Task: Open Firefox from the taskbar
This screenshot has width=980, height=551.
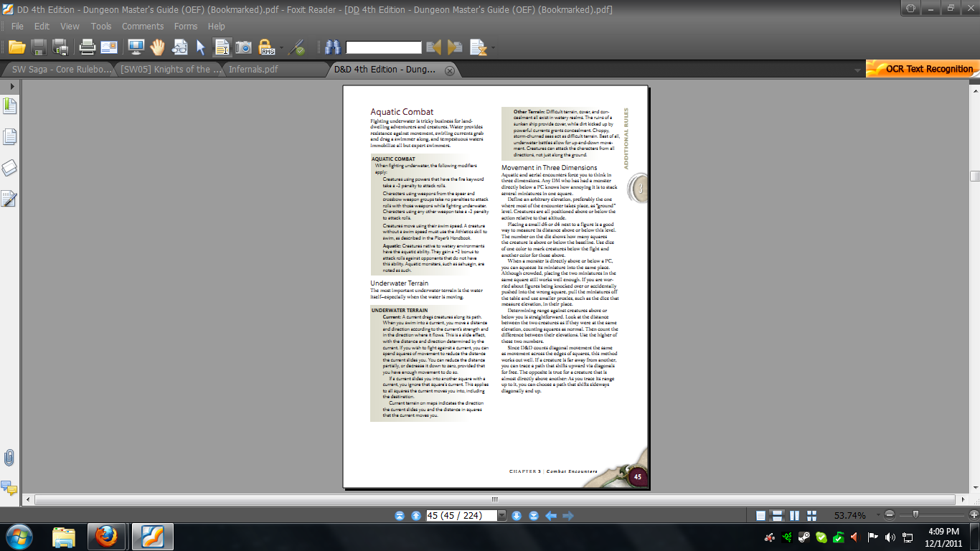Action: click(106, 537)
